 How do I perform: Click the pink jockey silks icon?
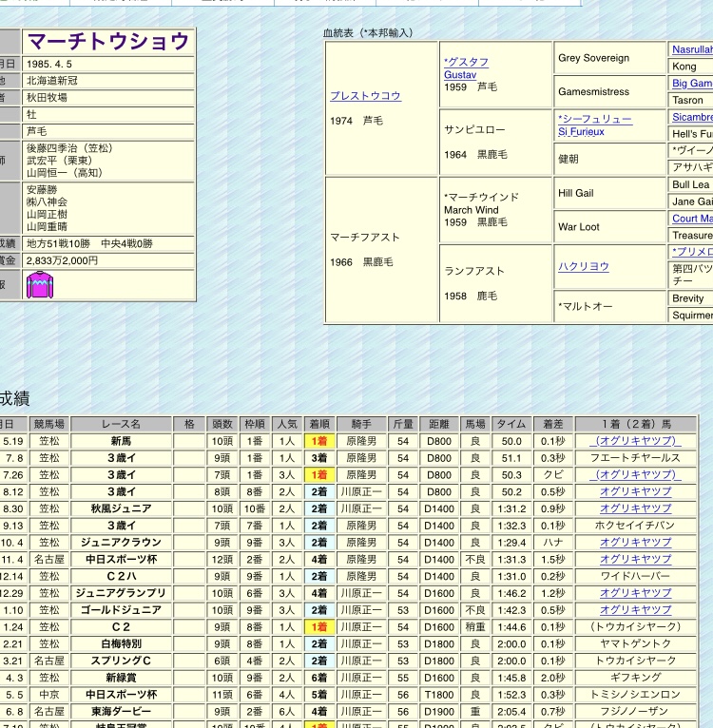(40, 285)
